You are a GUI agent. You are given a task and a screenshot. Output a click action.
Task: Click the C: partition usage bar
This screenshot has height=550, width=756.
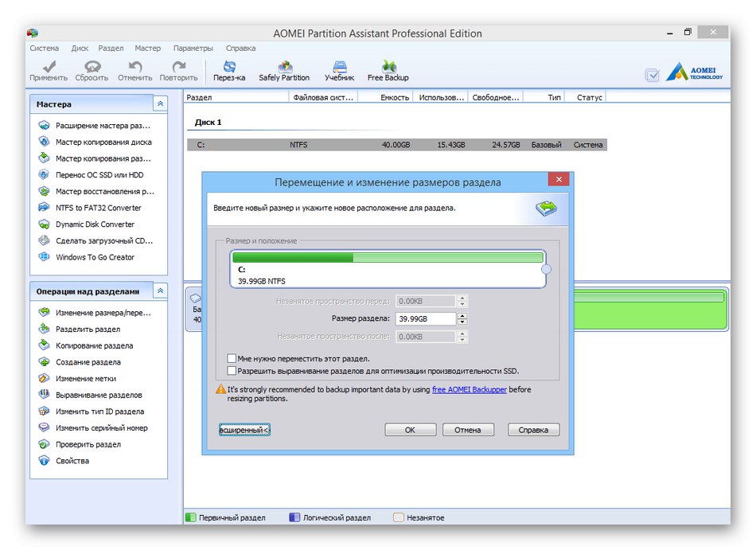tap(388, 258)
